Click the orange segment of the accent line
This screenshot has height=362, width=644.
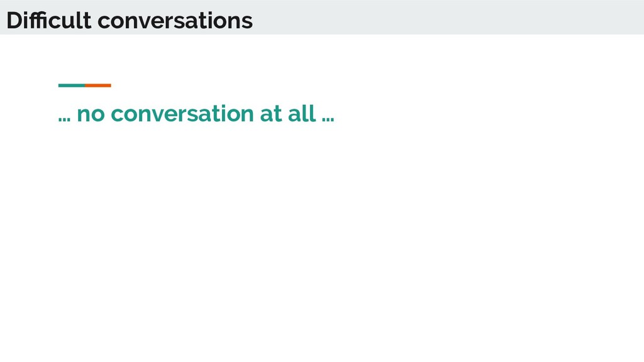pos(98,85)
